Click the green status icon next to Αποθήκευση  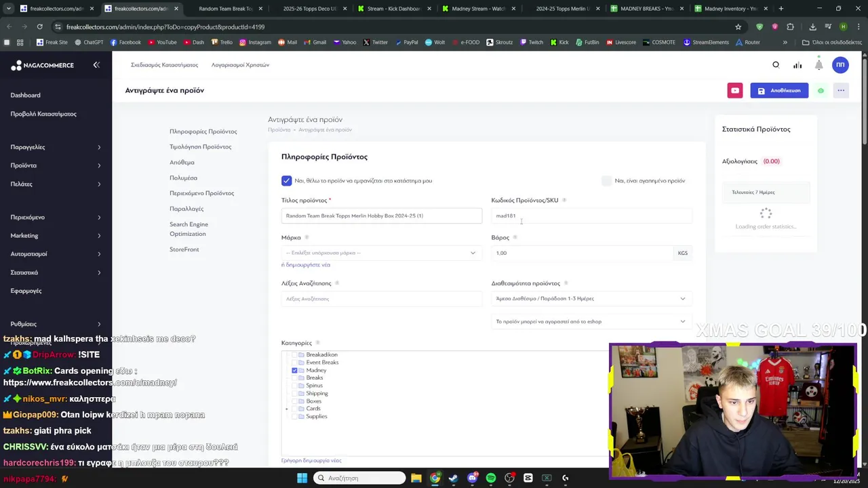tap(821, 91)
